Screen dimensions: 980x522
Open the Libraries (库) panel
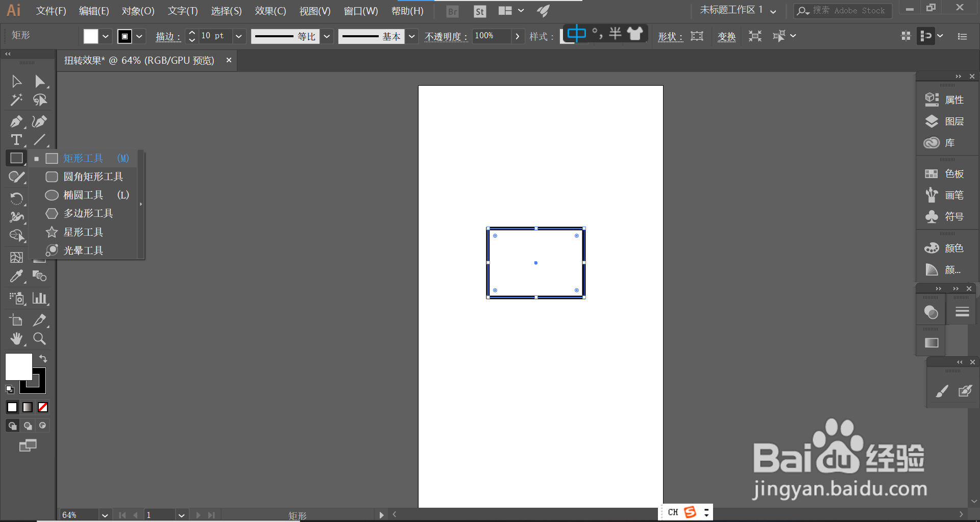tap(939, 142)
